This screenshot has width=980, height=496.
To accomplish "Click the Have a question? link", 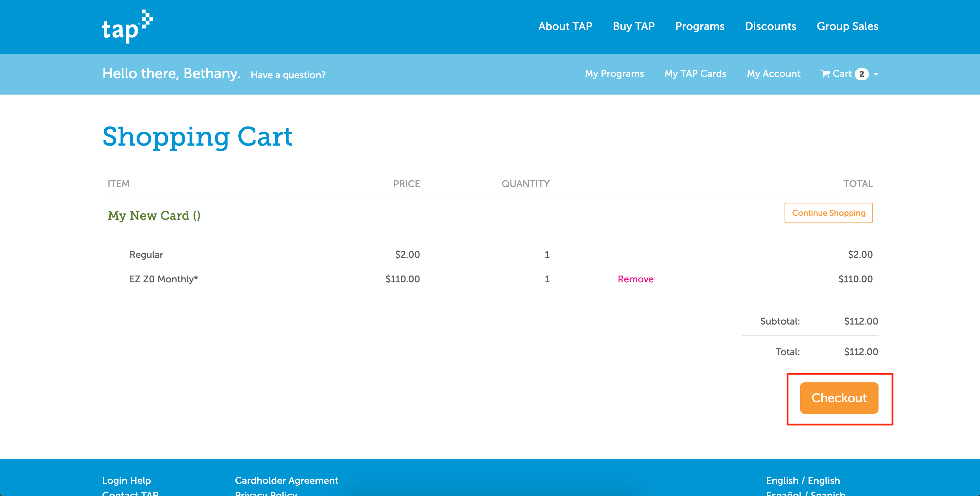I will coord(288,75).
